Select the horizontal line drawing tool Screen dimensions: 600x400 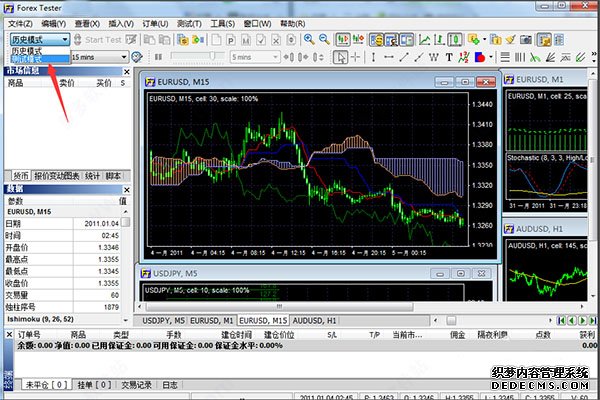tap(389, 57)
